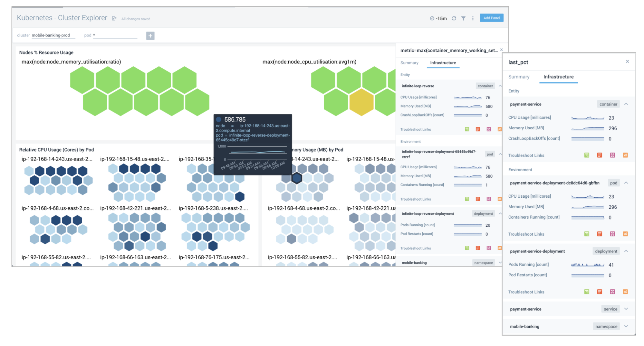
Task: Open orange-red logs troubleshoot icon under payment-service container
Action: point(599,155)
